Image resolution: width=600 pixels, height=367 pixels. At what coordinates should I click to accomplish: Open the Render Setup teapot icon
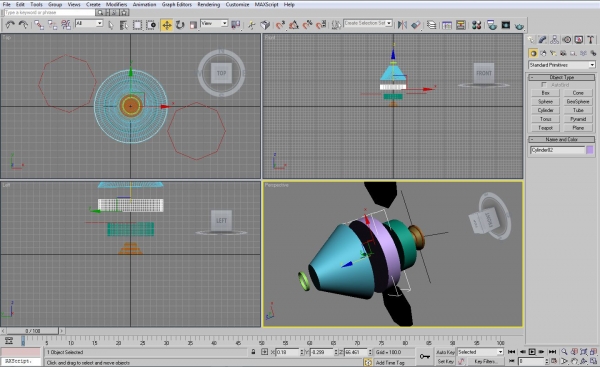(x=492, y=25)
